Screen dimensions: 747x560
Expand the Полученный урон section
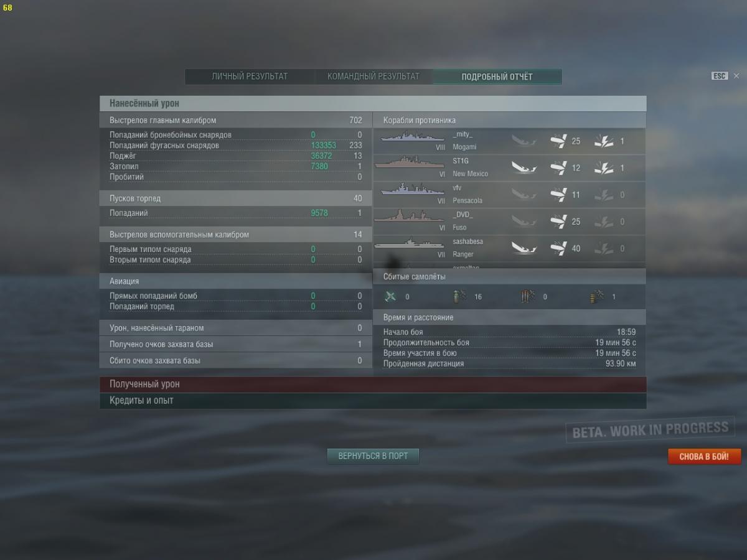[373, 385]
